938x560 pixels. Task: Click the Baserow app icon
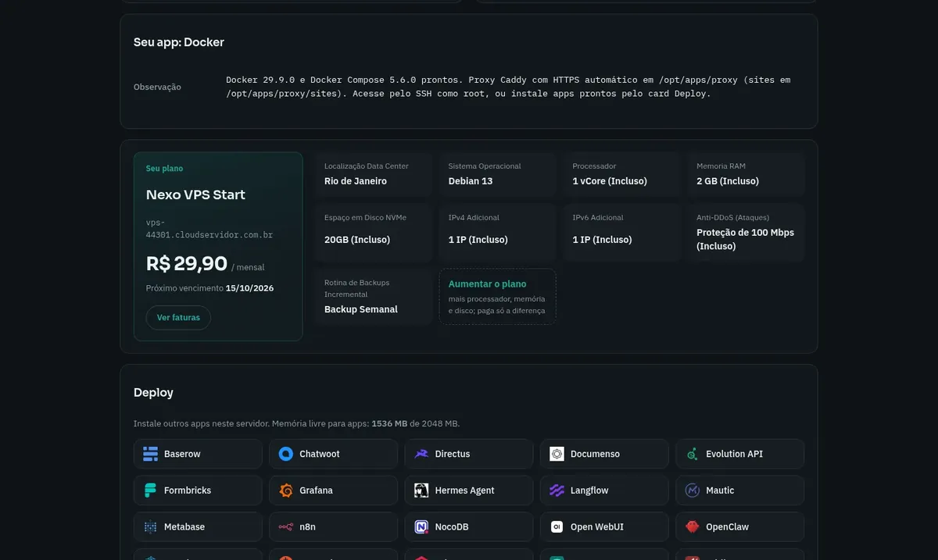[x=150, y=454]
